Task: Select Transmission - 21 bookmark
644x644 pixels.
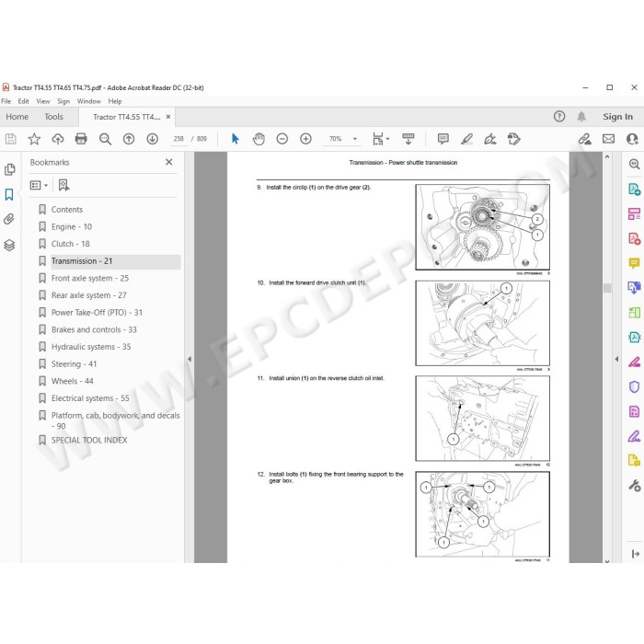Action: click(x=82, y=261)
